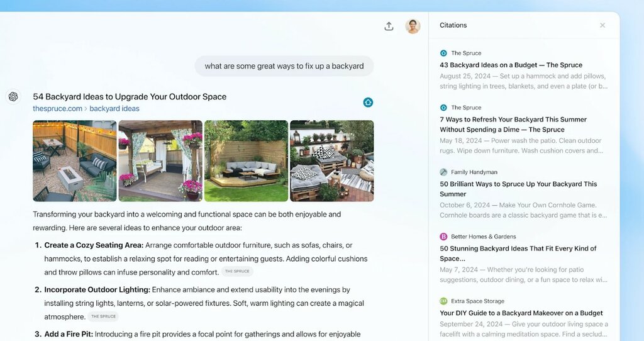The height and width of the screenshot is (341, 644).
Task: Click the share upload icon
Action: tap(389, 26)
